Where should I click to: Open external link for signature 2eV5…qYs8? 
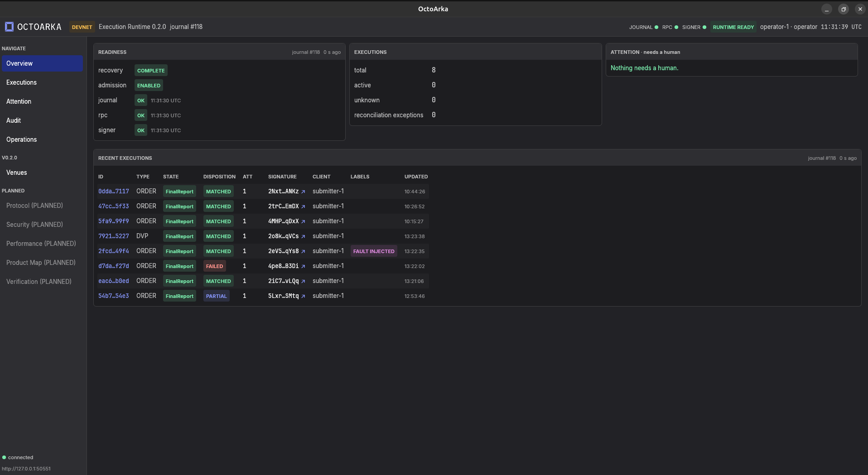click(x=303, y=251)
